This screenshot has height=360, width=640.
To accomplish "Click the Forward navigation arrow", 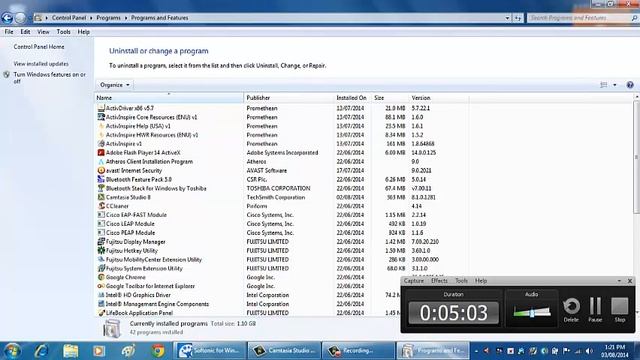I will [x=20, y=18].
